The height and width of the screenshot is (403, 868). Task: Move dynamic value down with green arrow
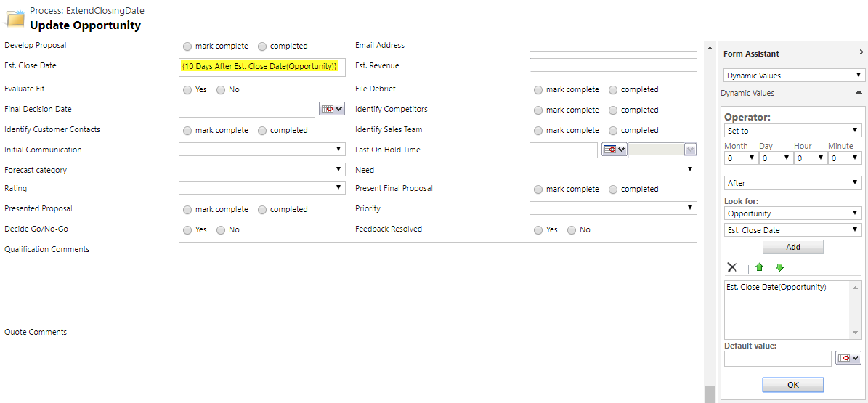coord(779,267)
